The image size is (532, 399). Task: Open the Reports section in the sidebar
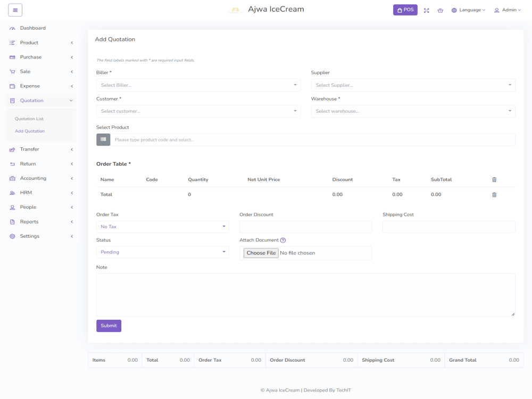[x=30, y=221]
